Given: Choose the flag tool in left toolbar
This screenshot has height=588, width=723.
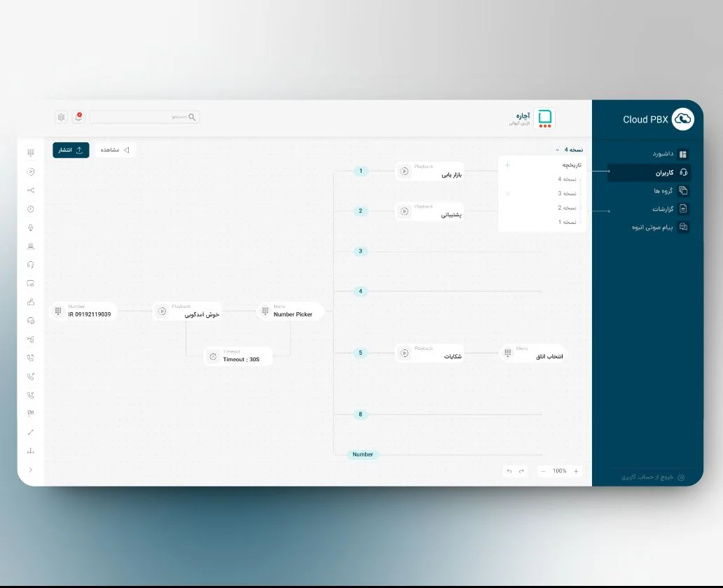Looking at the screenshot, I should 31,413.
